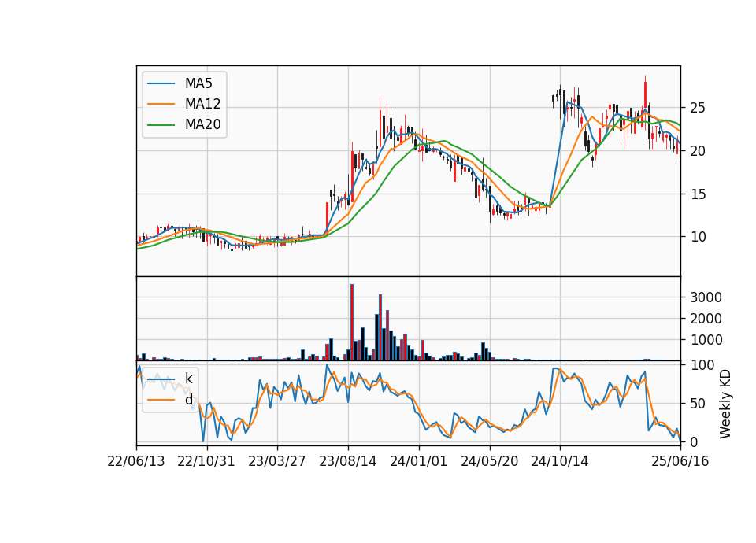Click the Weekly KD axis label

(x=724, y=404)
